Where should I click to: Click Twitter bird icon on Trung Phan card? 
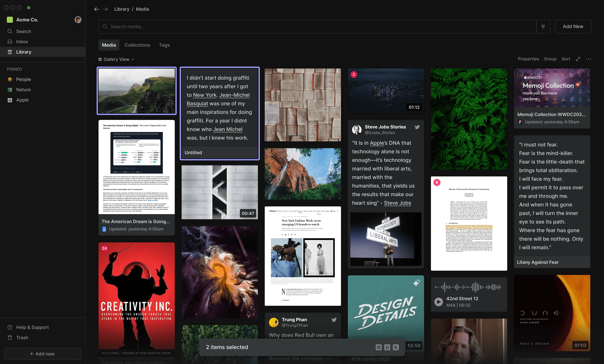334,320
